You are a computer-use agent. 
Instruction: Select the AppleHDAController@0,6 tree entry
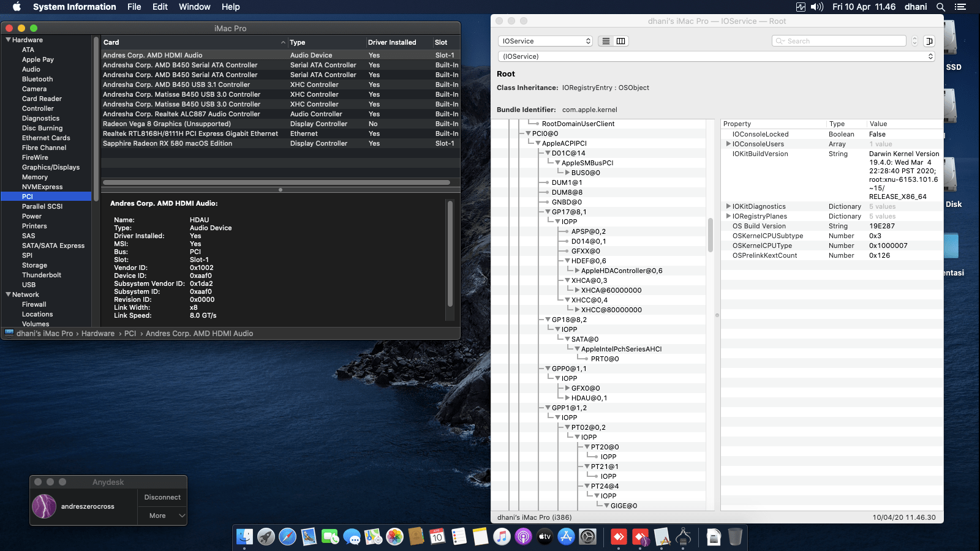(x=622, y=271)
